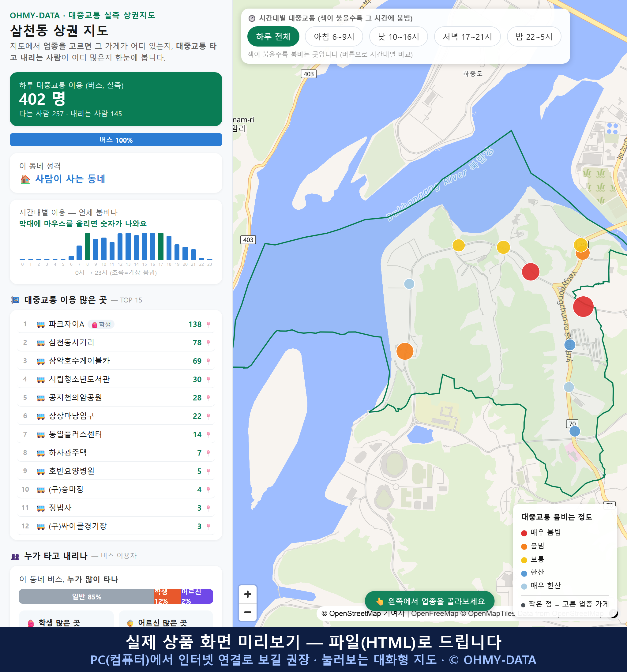Click the pin icon for 파크자이A
Screen dimensions: 627x672
pyautogui.click(x=208, y=325)
